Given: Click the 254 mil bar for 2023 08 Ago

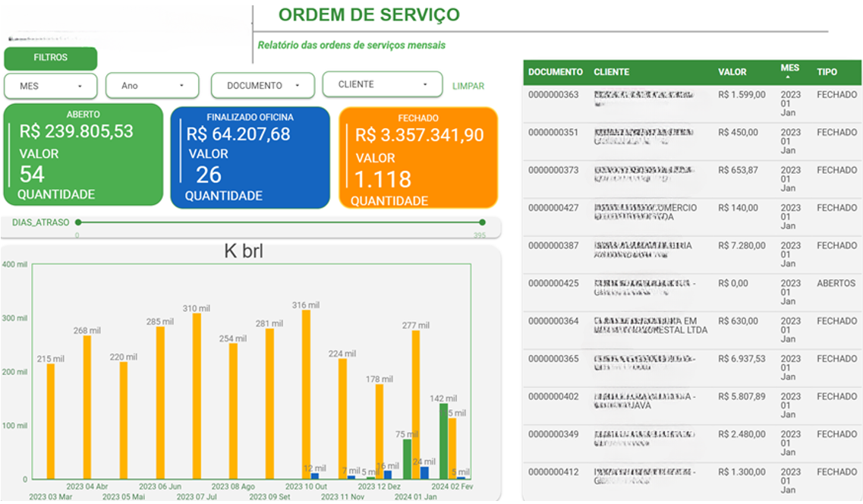Looking at the screenshot, I should tap(233, 411).
